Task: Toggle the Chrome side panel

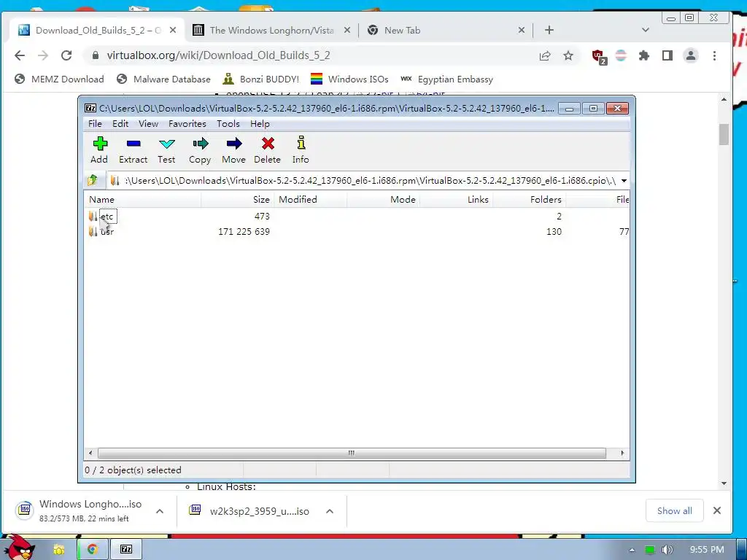Action: tap(667, 55)
